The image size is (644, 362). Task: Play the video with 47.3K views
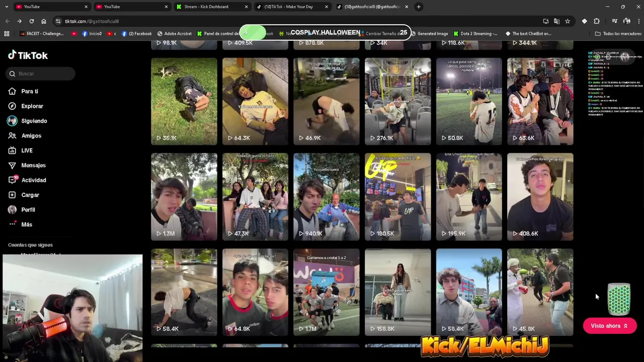pyautogui.click(x=255, y=197)
